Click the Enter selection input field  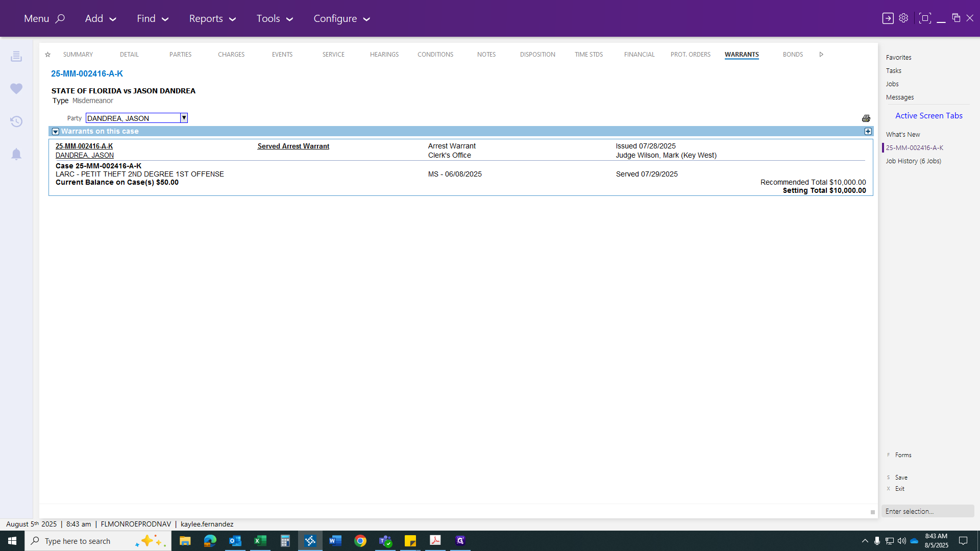927,511
